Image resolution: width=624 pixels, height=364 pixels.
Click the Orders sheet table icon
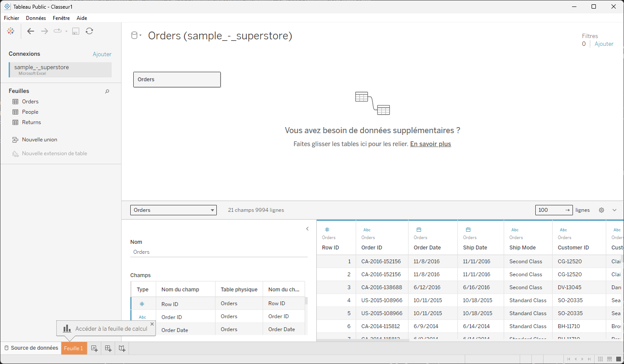tap(16, 102)
